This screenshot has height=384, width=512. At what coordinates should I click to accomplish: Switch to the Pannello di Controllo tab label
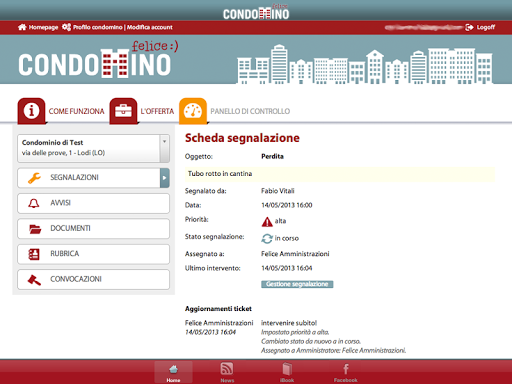click(x=250, y=111)
